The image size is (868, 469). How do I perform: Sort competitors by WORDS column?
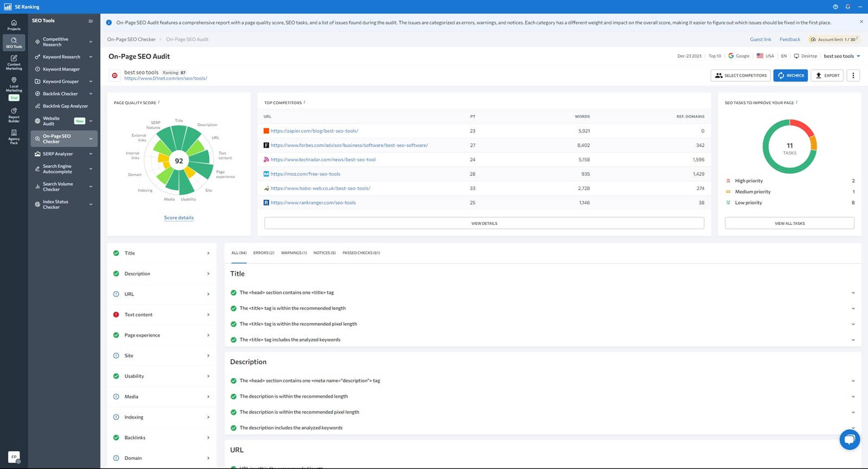click(582, 117)
